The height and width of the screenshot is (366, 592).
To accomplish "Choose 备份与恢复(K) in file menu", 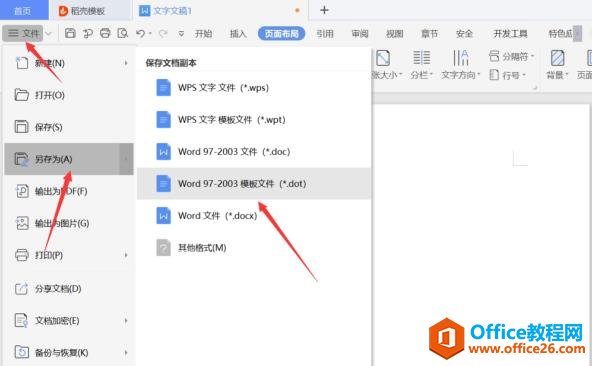I will (69, 352).
